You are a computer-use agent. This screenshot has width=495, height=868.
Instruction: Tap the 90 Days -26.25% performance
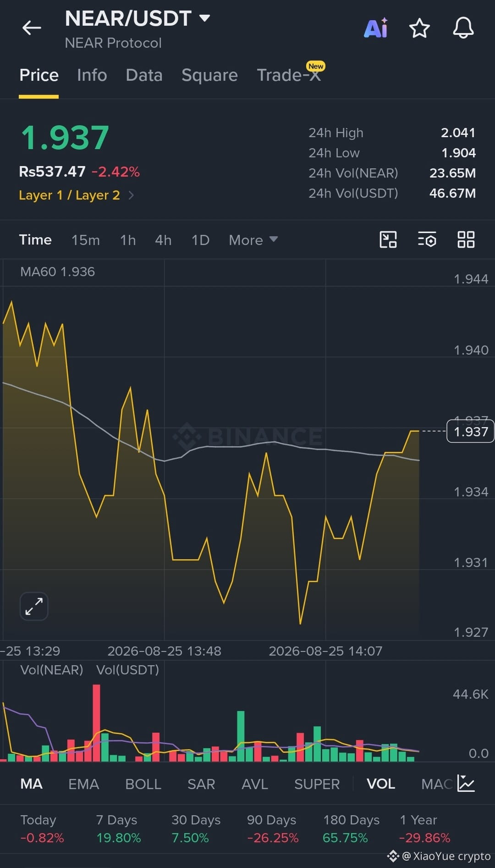[x=273, y=829]
